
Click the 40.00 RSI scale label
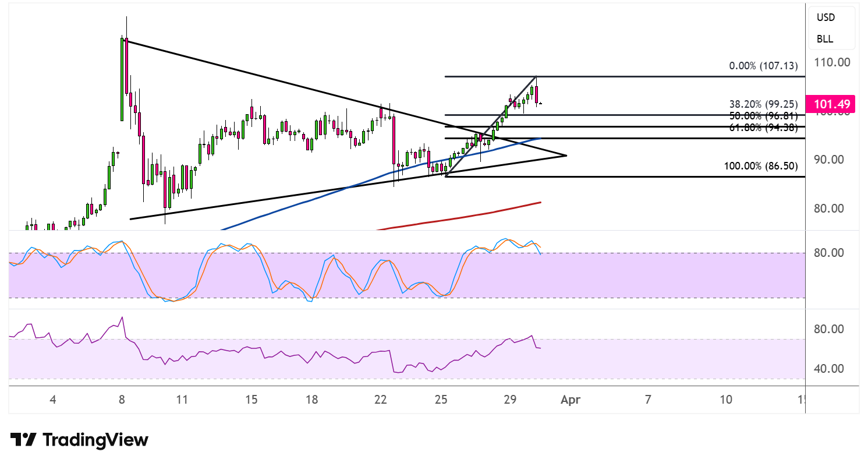click(832, 369)
